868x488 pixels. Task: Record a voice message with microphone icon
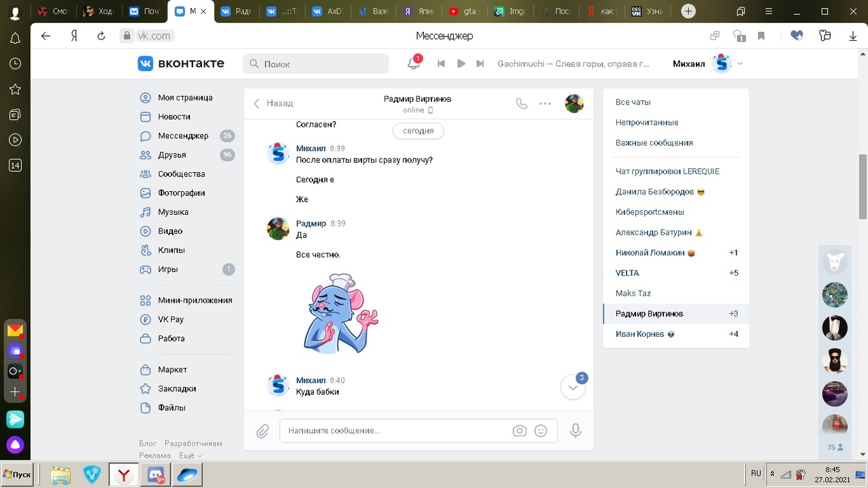[576, 431]
